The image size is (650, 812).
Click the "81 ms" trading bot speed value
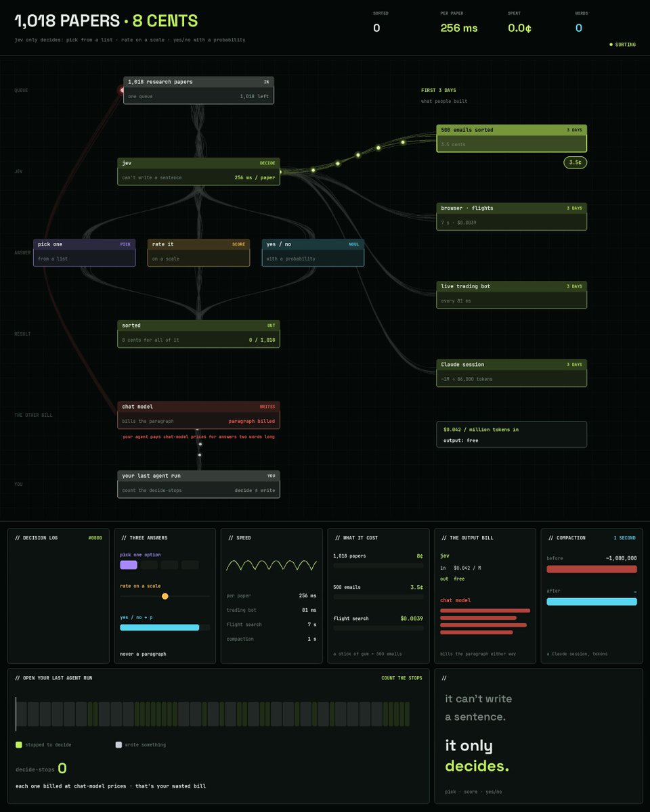[x=308, y=610]
